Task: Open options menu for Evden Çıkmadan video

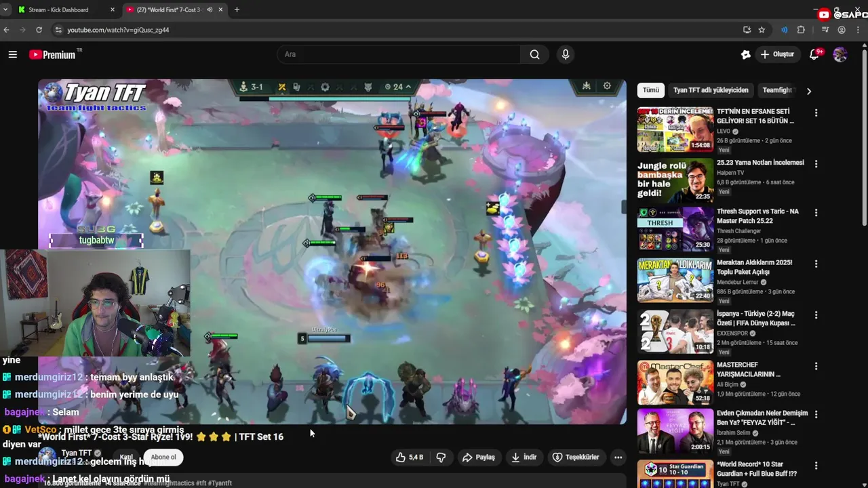Action: click(816, 414)
